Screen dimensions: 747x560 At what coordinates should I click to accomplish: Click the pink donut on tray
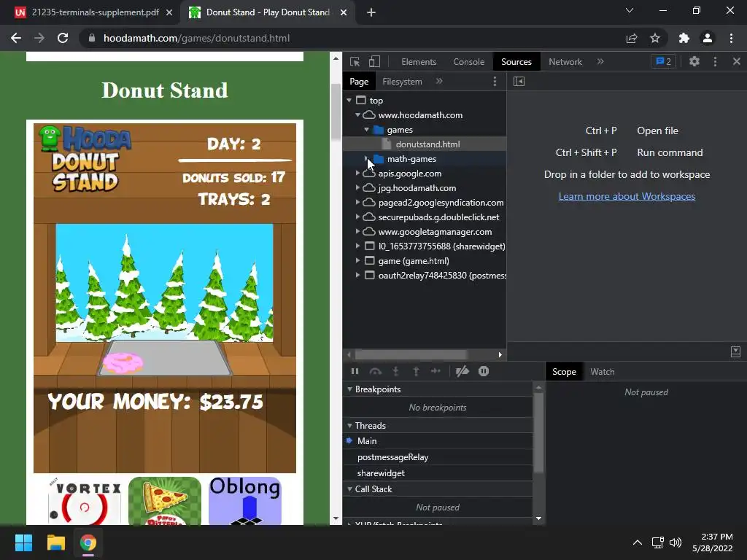click(x=123, y=363)
